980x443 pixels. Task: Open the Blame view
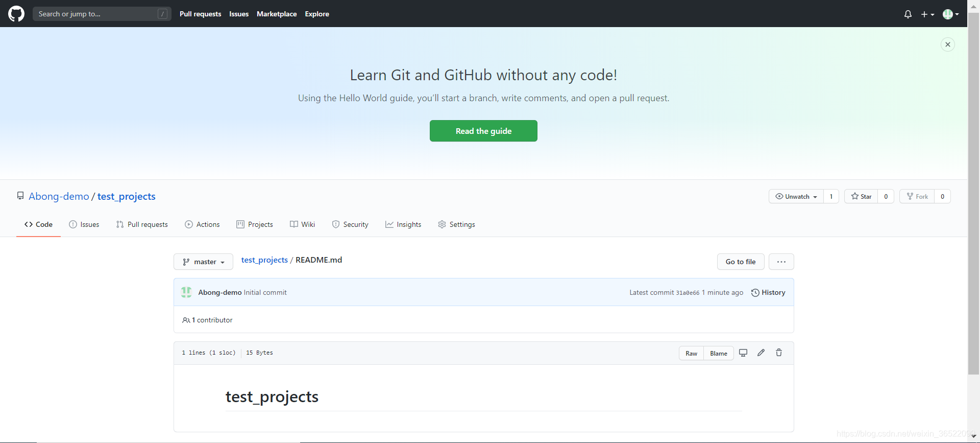pyautogui.click(x=719, y=353)
